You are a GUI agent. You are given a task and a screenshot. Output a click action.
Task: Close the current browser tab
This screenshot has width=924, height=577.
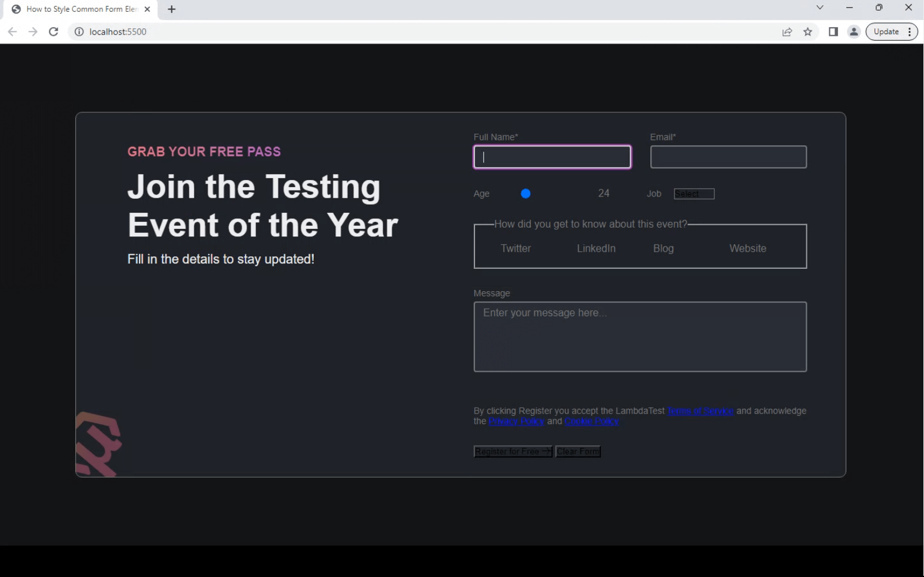(147, 9)
